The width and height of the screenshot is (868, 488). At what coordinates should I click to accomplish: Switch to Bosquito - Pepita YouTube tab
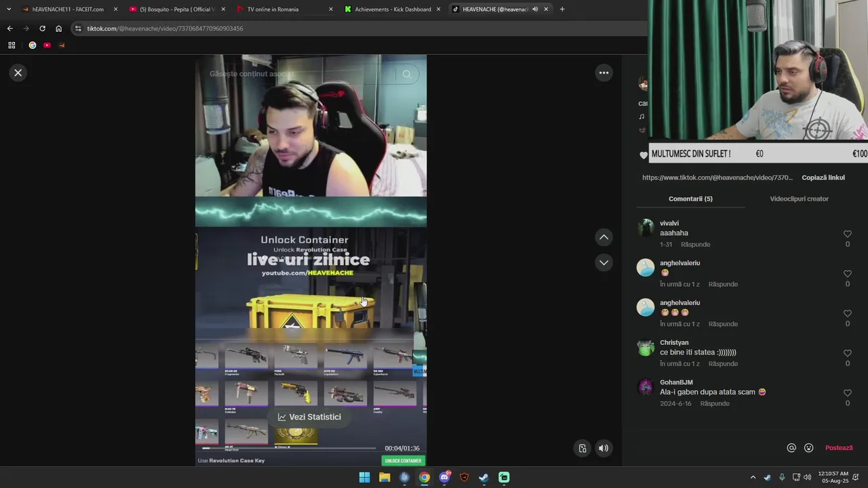(x=176, y=9)
